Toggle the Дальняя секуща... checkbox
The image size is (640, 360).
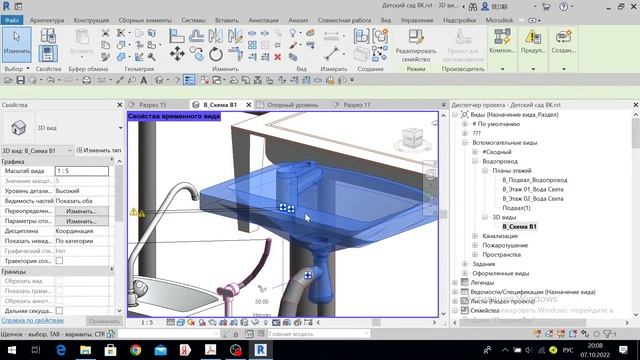click(59, 311)
